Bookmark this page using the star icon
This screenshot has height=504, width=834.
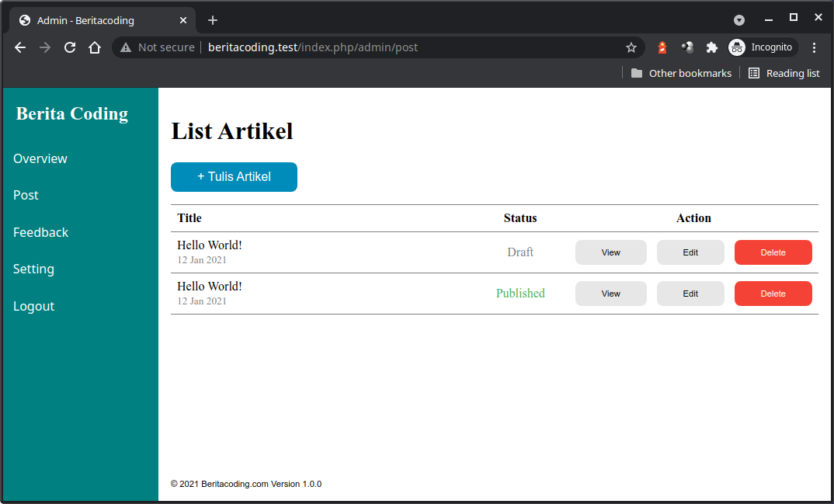631,47
